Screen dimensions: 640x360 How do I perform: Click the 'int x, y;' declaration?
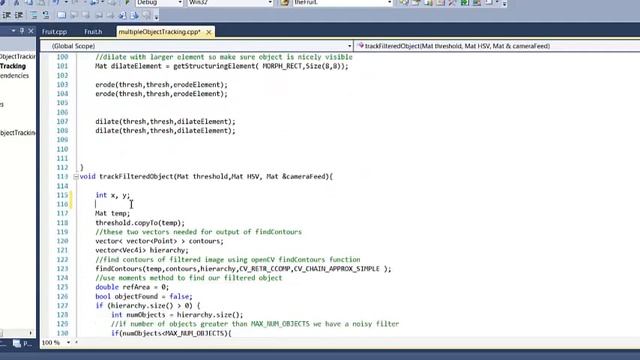point(113,195)
